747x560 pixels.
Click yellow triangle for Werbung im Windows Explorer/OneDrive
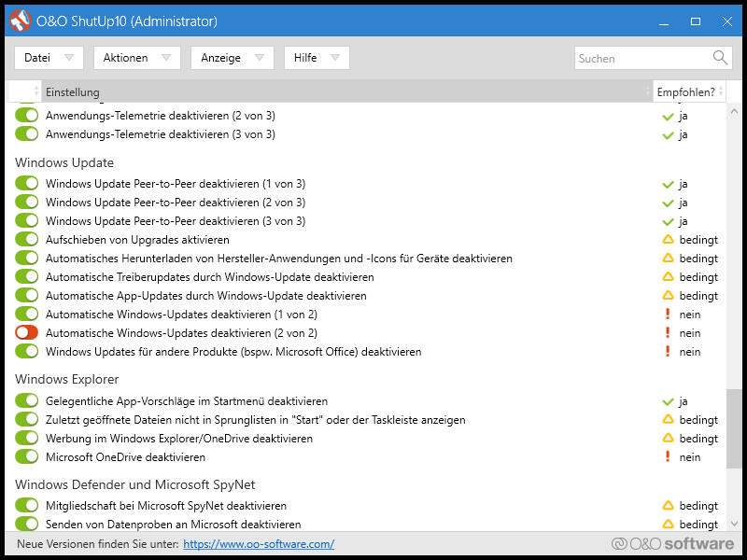pos(668,438)
